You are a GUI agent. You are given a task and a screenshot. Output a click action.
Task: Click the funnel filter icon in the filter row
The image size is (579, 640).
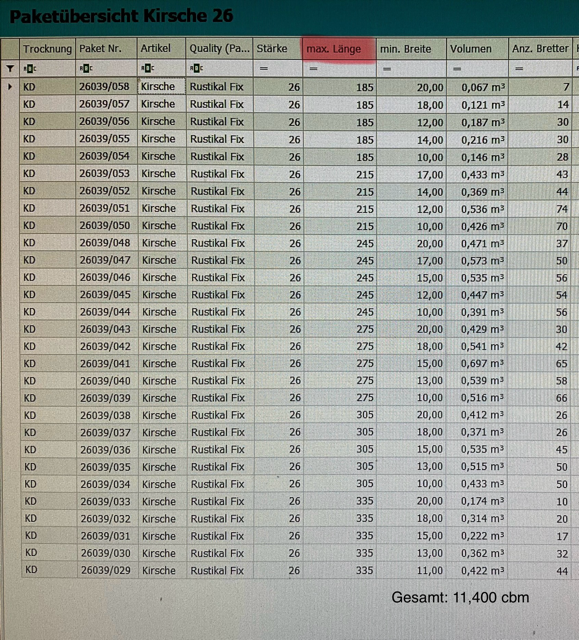click(10, 69)
